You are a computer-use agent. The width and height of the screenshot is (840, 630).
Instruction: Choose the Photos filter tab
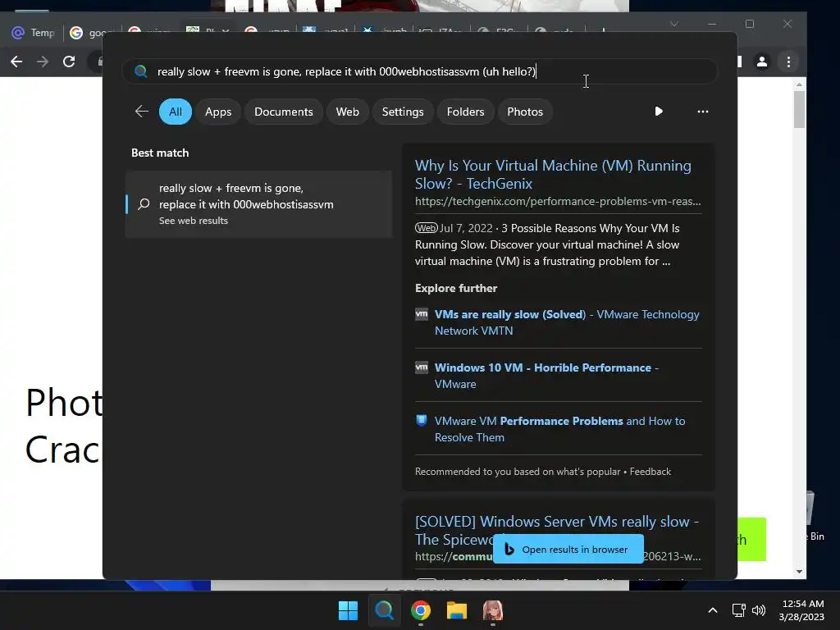point(524,112)
